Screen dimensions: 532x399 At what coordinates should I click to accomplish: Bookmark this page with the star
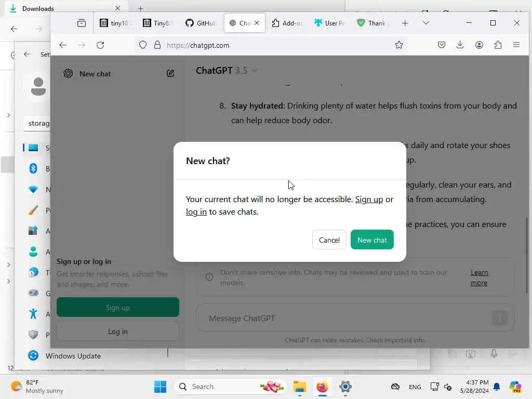coord(399,45)
